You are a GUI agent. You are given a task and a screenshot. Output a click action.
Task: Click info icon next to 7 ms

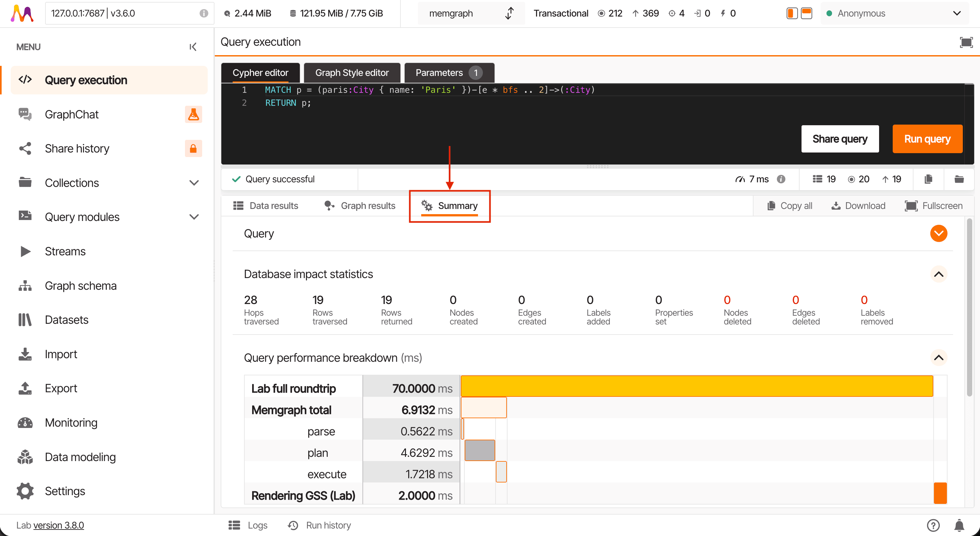tap(781, 179)
